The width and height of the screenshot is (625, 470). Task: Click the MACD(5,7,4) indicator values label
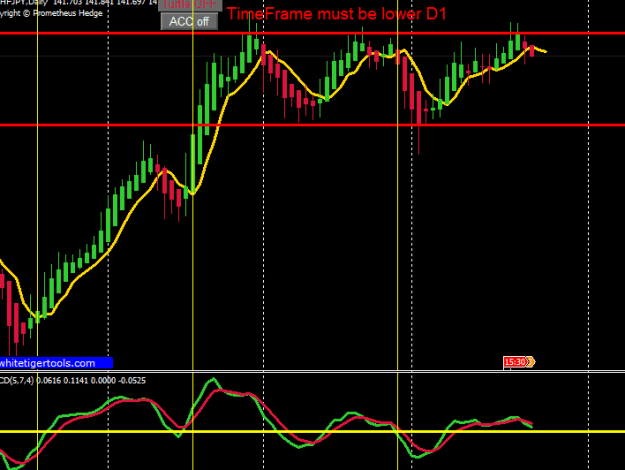coord(73,380)
